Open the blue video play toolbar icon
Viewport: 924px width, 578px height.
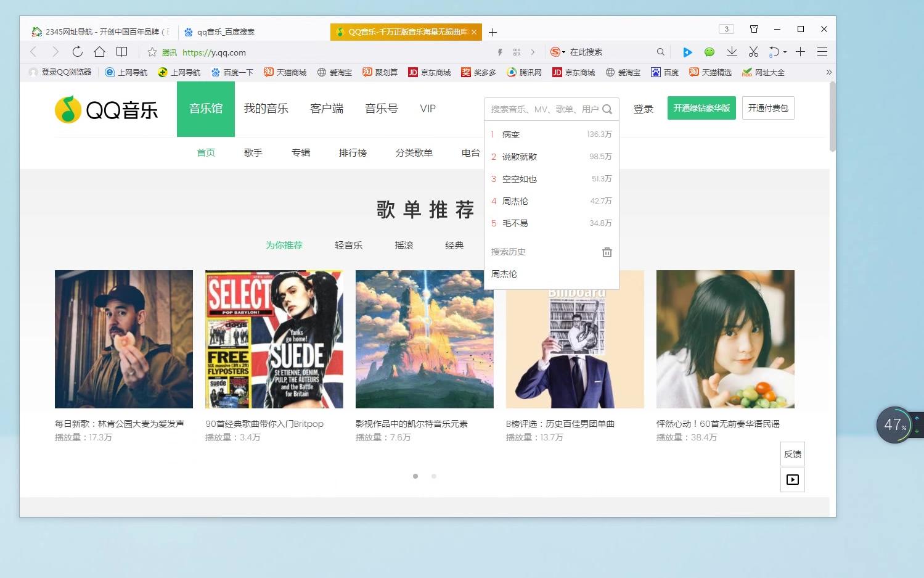(687, 52)
